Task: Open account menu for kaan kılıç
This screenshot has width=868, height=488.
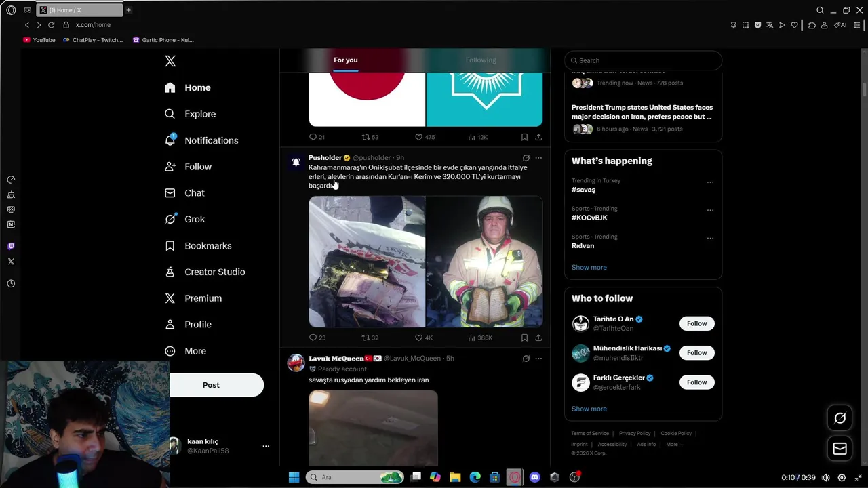Action: point(266,446)
